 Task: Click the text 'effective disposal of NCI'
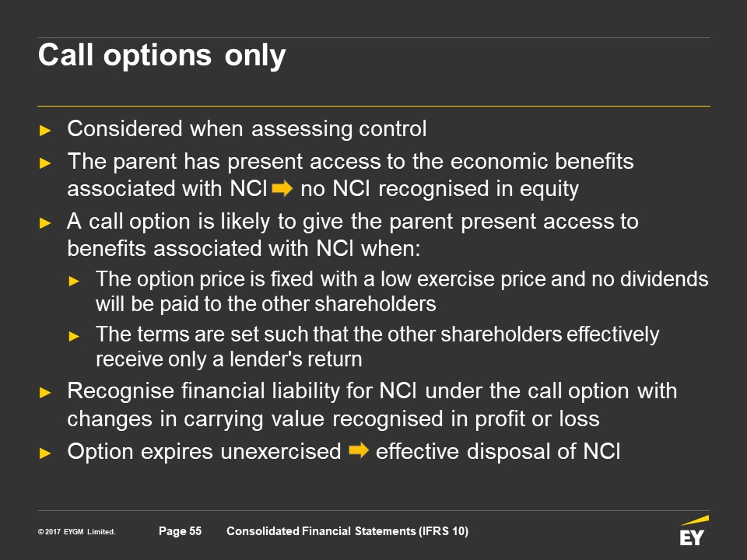click(498, 451)
